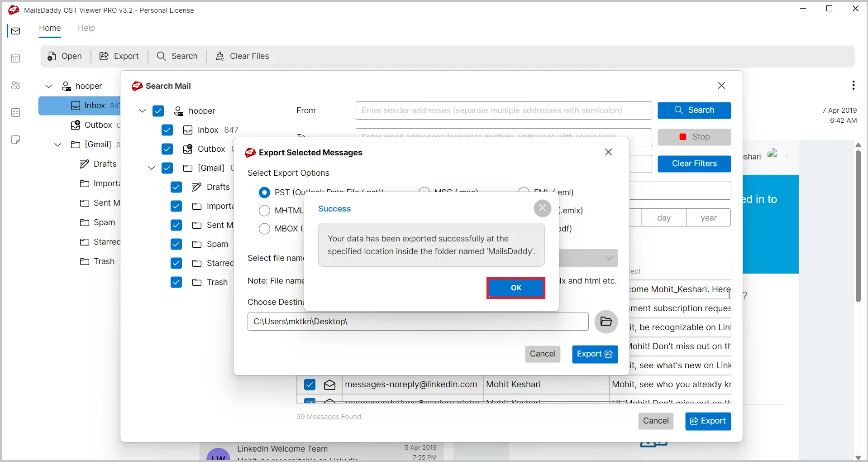Open the Tasks view in the sidebar

(x=16, y=113)
